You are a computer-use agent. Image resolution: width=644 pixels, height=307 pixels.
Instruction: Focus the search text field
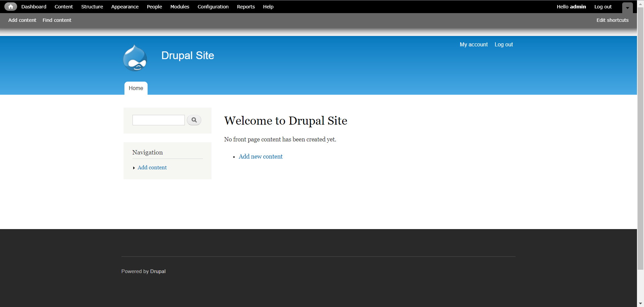pyautogui.click(x=159, y=120)
